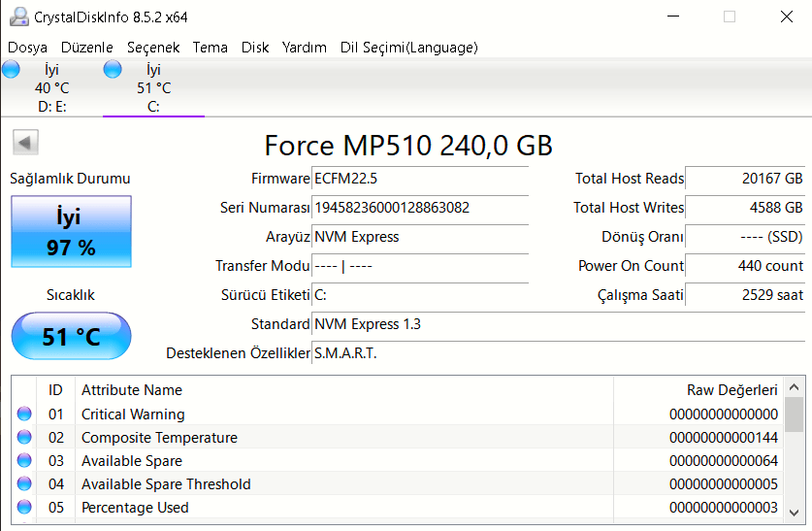This screenshot has height=531, width=812.
Task: Click the status orb for D: E: disk
Action: tap(12, 69)
